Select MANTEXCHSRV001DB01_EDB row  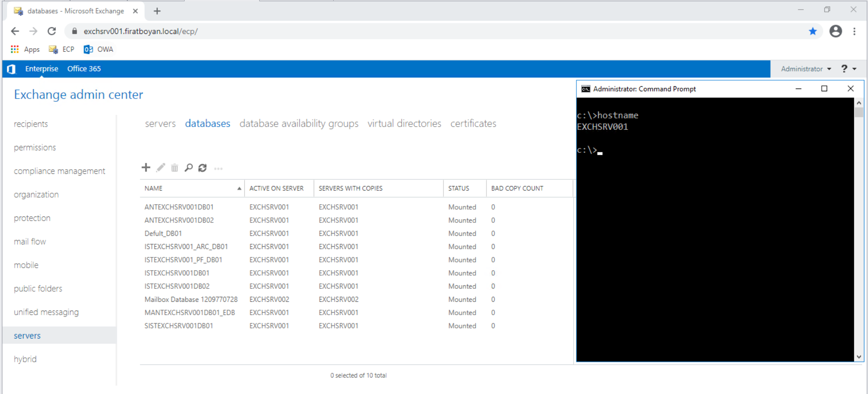[x=357, y=312]
